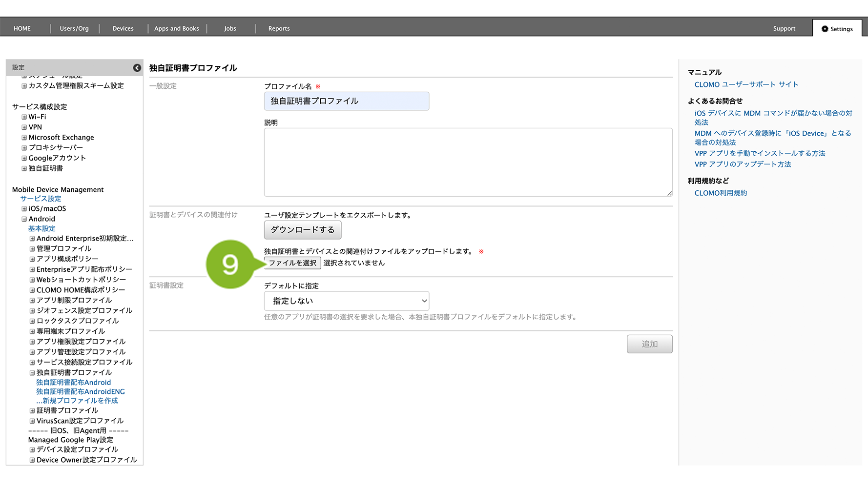This screenshot has height=488, width=868.
Task: Collapse the Android tree node
Action: (x=24, y=219)
